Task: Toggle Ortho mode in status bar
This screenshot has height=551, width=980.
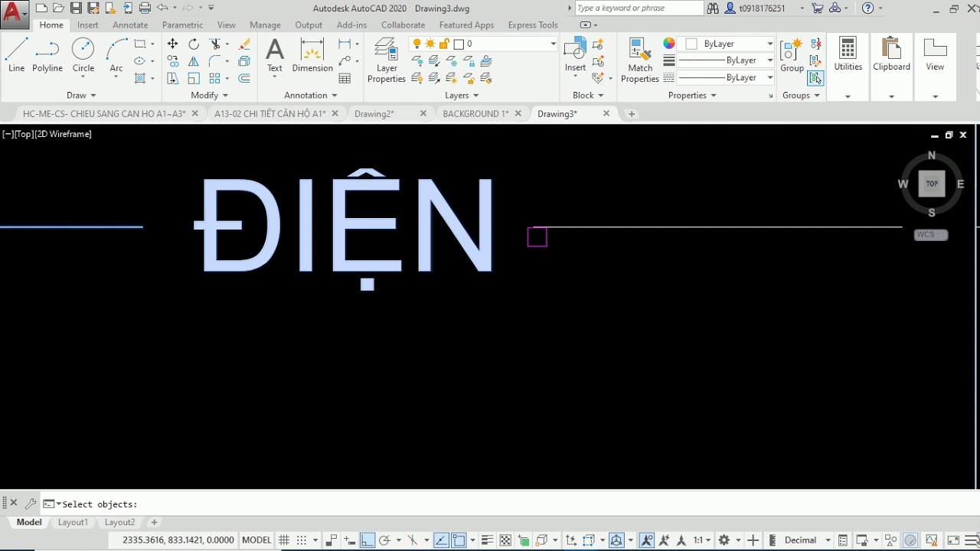Action: coord(367,540)
